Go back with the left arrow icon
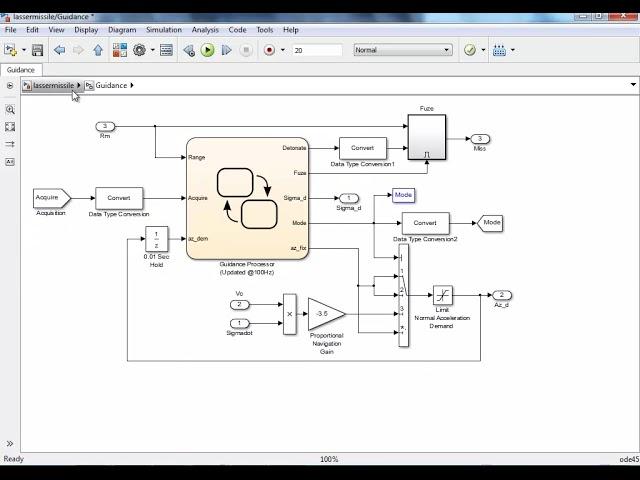This screenshot has height=480, width=640. [x=60, y=50]
